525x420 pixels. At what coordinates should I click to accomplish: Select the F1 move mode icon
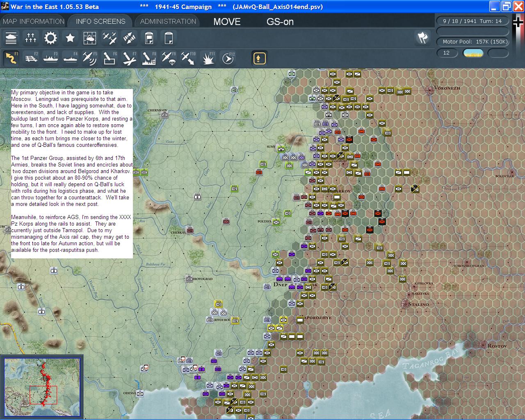point(11,58)
